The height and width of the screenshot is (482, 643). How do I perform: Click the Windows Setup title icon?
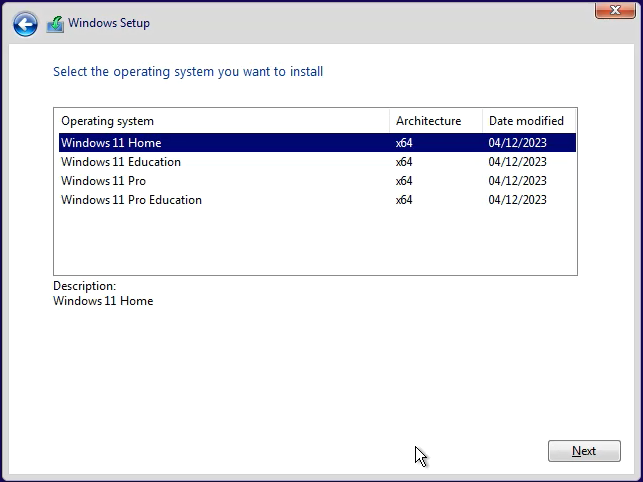coord(55,24)
